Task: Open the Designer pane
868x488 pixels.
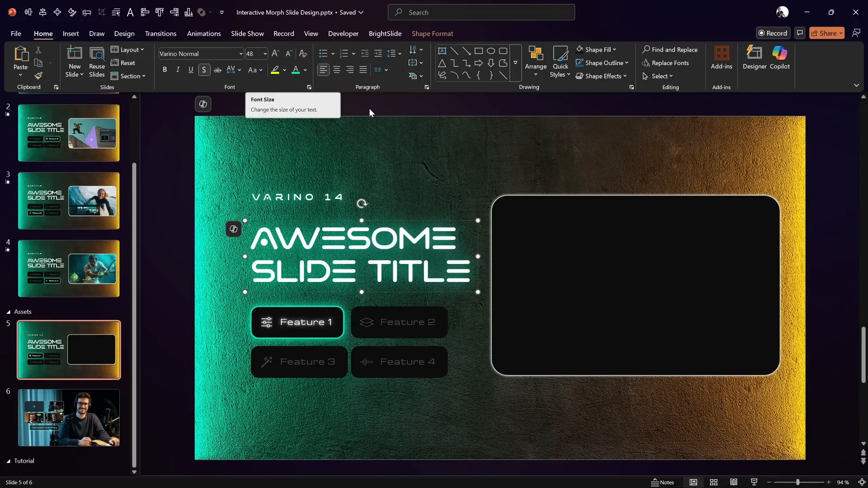Action: pos(754,57)
